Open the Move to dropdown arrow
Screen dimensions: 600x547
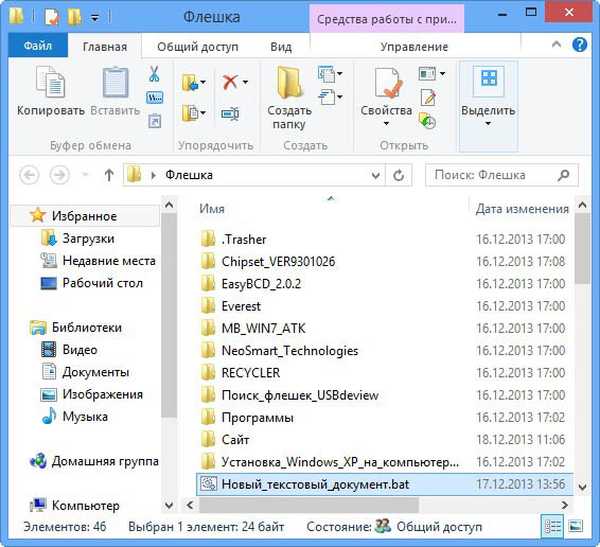(x=203, y=82)
